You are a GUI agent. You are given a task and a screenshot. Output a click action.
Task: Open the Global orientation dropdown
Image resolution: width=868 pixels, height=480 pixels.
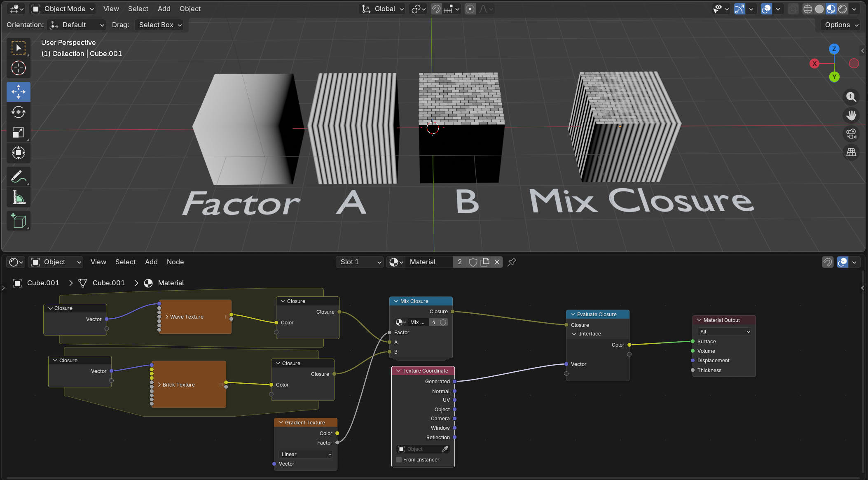pos(383,9)
